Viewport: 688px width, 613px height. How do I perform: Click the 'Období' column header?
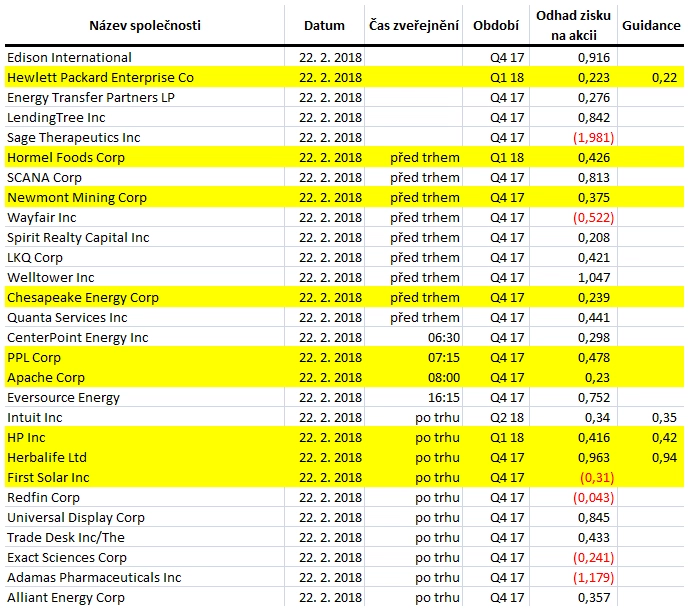pos(496,25)
